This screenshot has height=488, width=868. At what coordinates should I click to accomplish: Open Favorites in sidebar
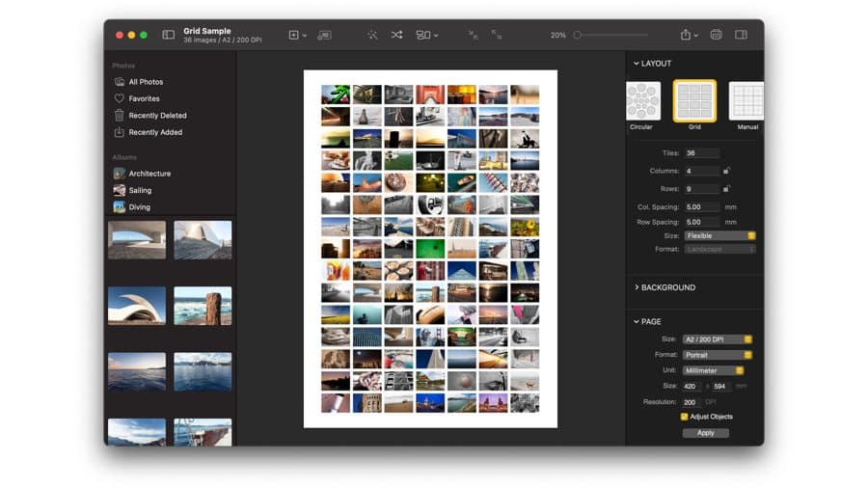[144, 98]
